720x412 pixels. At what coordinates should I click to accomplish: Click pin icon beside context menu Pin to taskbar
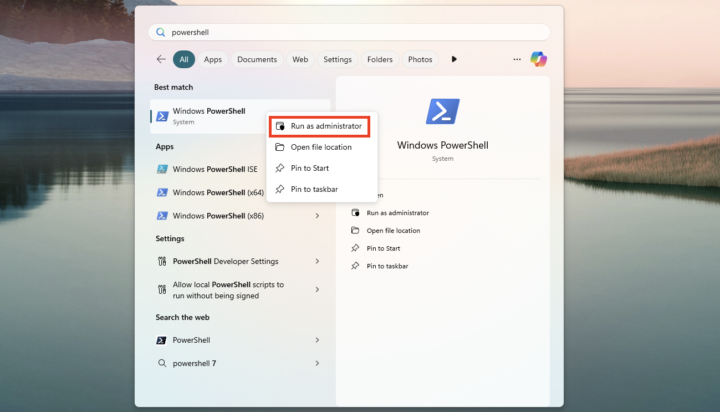pyautogui.click(x=280, y=189)
